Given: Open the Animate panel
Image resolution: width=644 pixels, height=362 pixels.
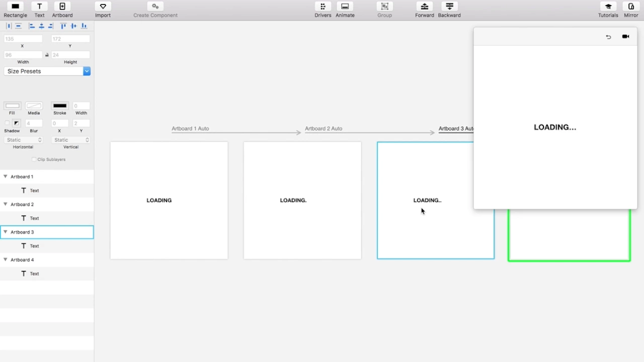Looking at the screenshot, I should click(x=345, y=10).
